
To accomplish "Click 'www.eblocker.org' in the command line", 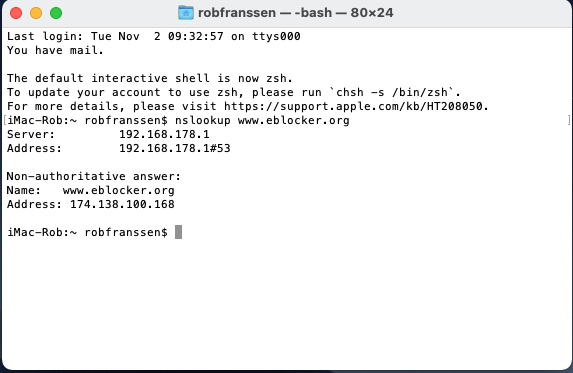I will tap(294, 121).
